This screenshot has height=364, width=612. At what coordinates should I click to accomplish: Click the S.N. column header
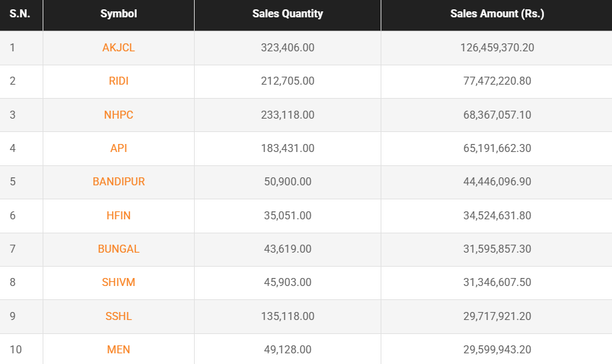click(x=19, y=14)
